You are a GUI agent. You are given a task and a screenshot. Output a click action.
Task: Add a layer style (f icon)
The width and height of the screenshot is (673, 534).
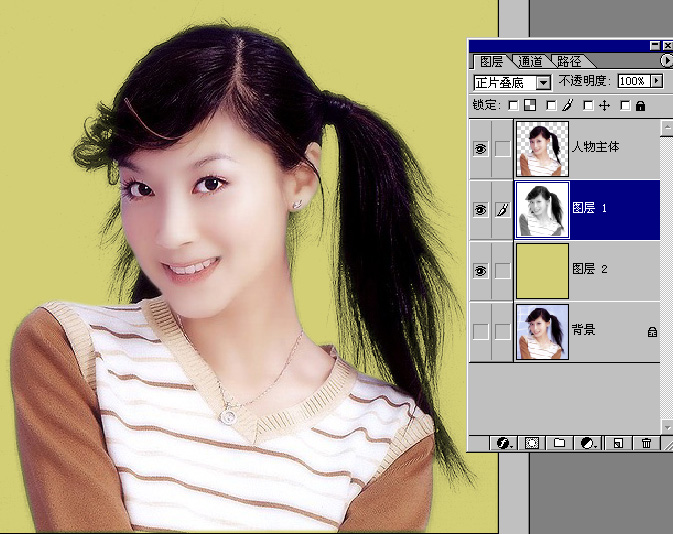pos(503,443)
